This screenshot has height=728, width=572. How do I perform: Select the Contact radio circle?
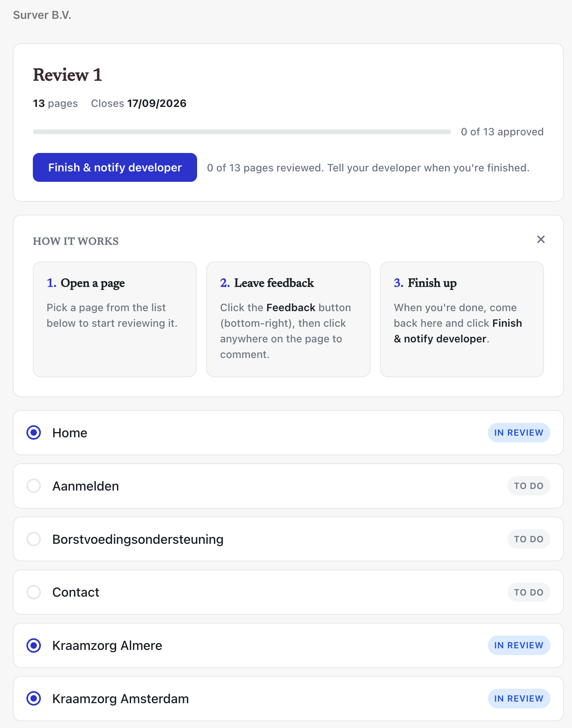point(34,592)
